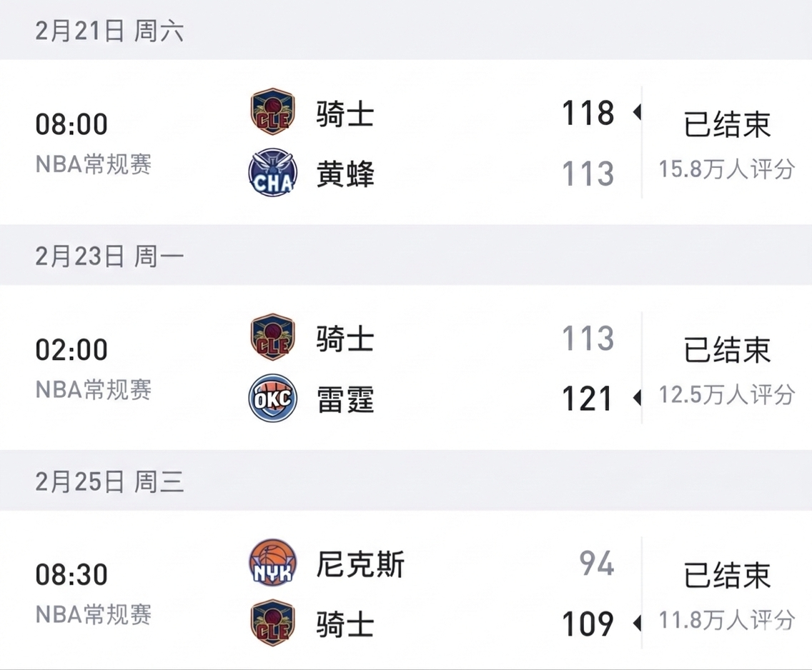Click the score 109 for the Cavaliers
The image size is (812, 670).
(x=587, y=623)
